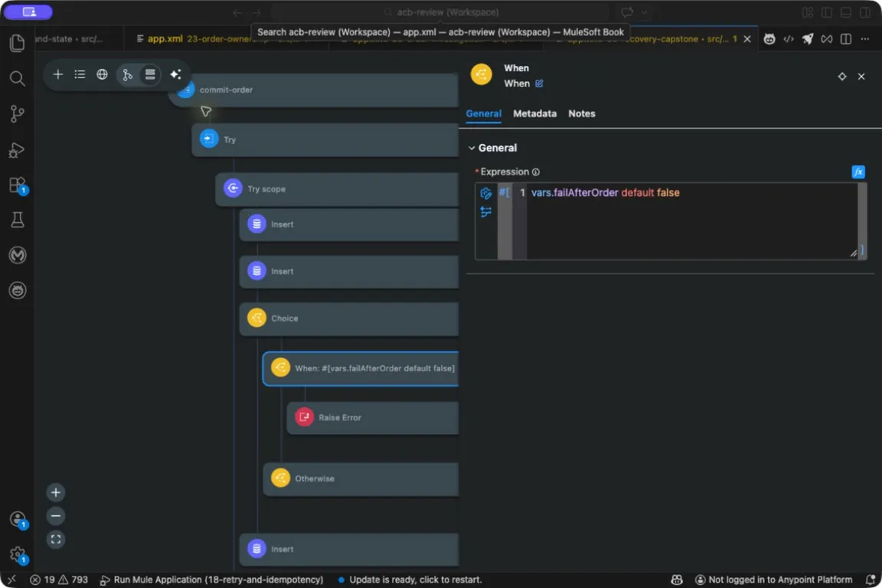882x588 pixels.
Task: Open the Source Control view
Action: 18,113
